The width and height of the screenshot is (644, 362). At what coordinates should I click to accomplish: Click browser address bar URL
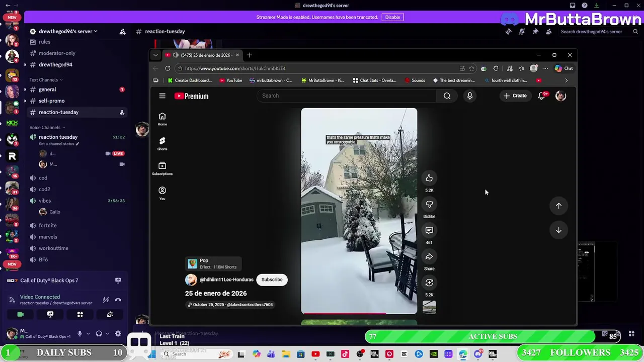[235, 68]
